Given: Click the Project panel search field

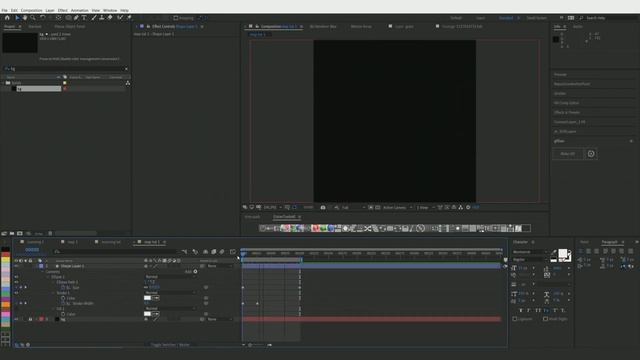Looking at the screenshot, I should 65,69.
